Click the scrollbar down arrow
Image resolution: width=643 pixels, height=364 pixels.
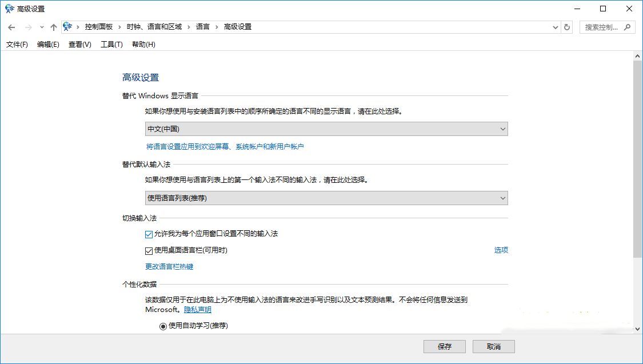coord(638,329)
